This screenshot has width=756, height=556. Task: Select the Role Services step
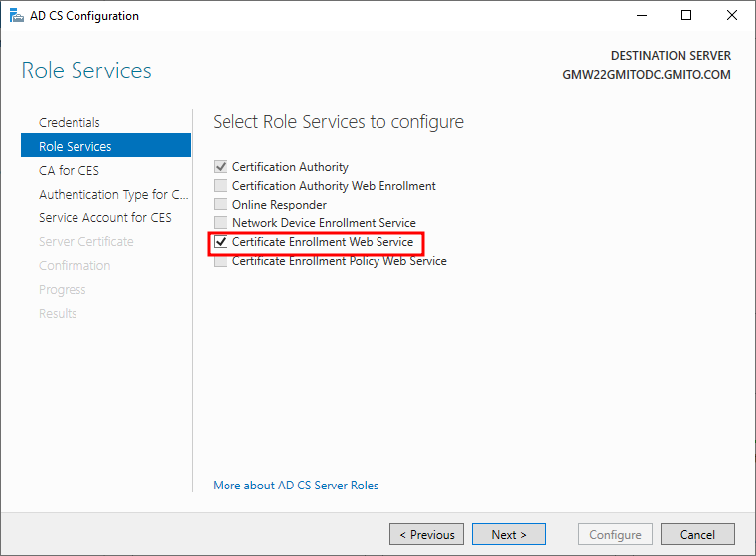[x=105, y=146]
